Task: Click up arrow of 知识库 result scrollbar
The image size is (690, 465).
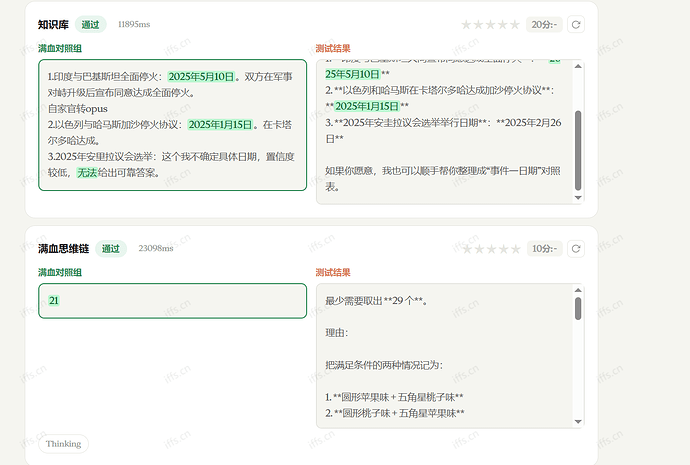Action: tap(578, 66)
